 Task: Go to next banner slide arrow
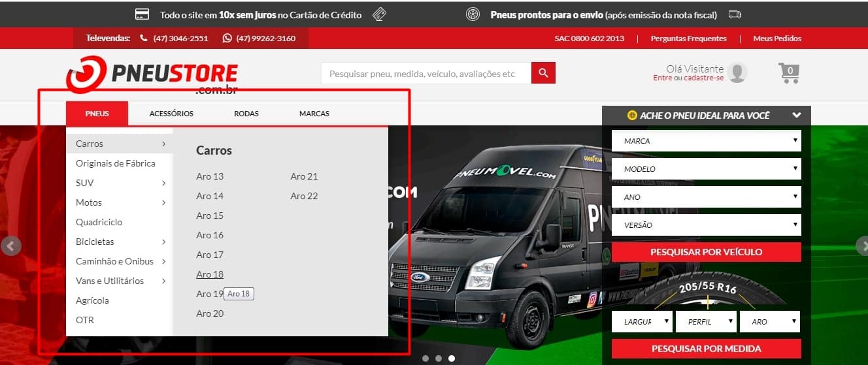861,246
